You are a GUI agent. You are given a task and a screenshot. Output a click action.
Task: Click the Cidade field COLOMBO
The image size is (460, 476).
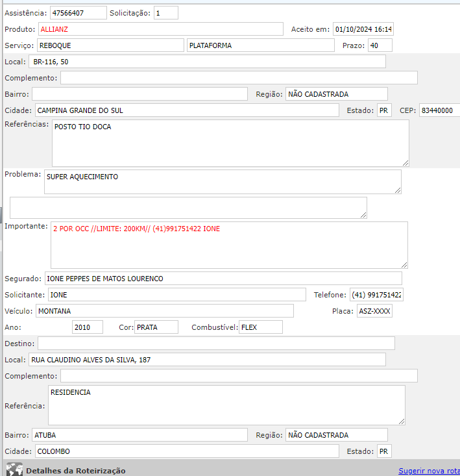coord(187,451)
